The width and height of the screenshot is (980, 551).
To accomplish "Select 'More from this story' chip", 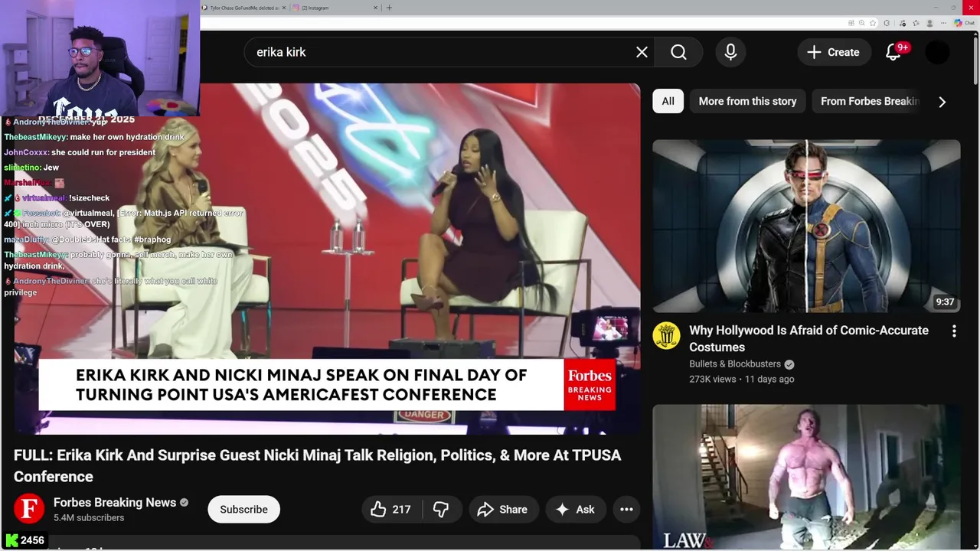I will click(747, 101).
